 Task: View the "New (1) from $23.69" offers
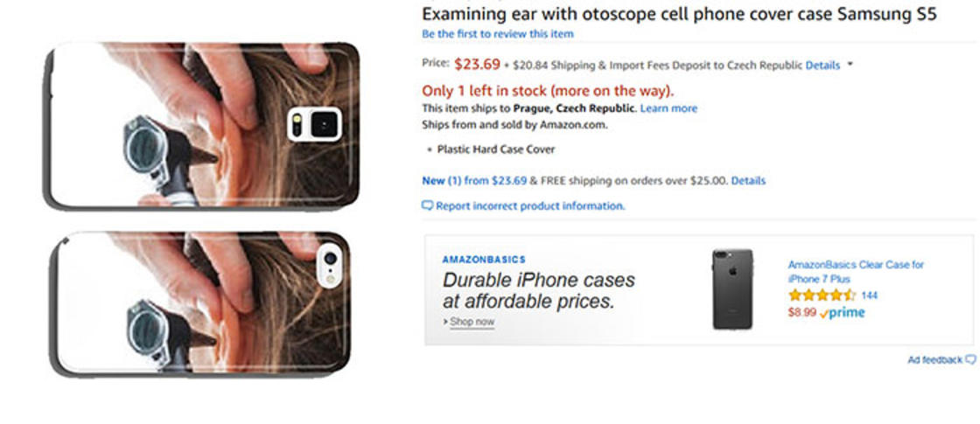[x=474, y=181]
